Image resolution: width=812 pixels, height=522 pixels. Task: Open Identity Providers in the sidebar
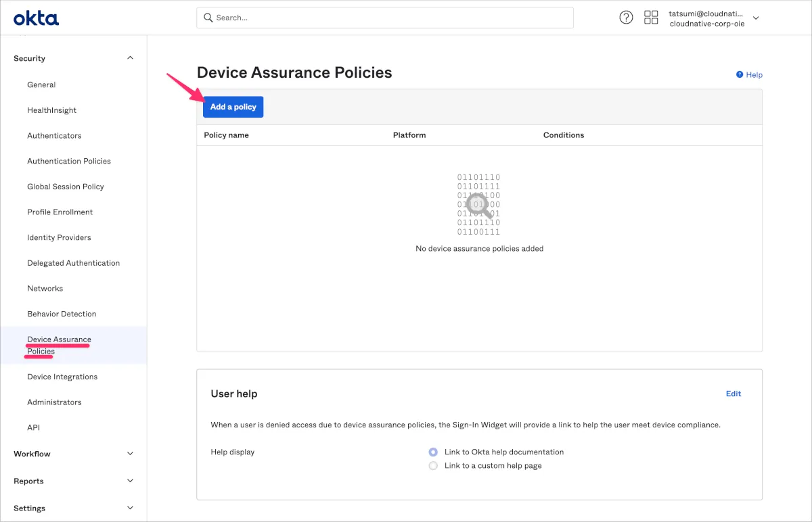coord(59,237)
